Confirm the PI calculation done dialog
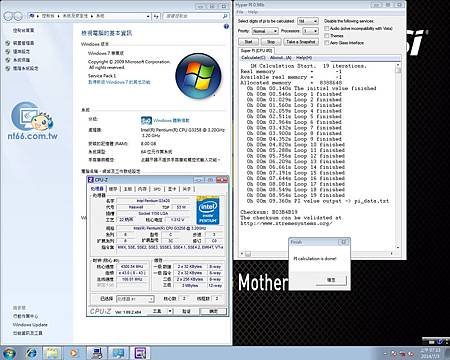 tap(331, 280)
